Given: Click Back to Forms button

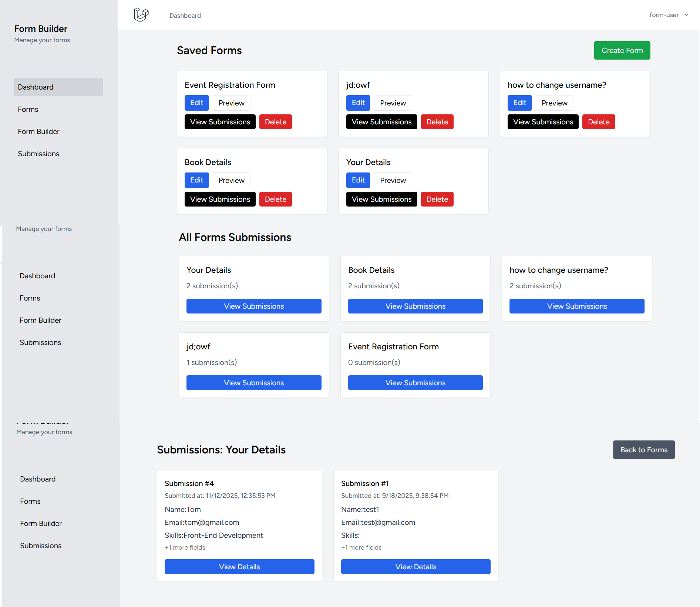Looking at the screenshot, I should [643, 450].
